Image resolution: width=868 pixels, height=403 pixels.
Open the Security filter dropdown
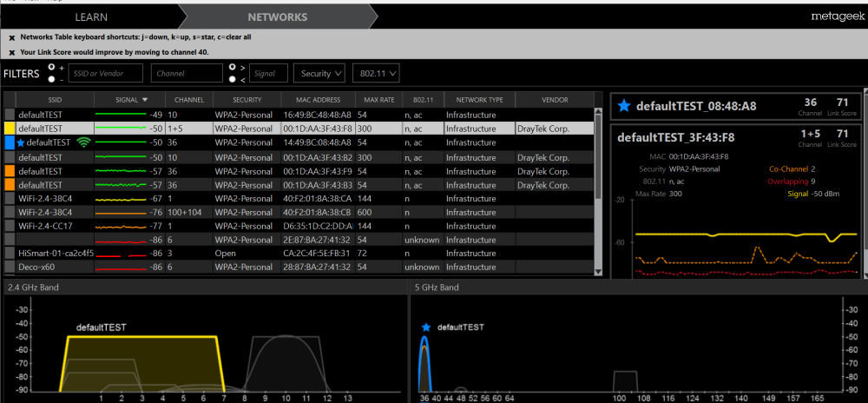(x=319, y=74)
